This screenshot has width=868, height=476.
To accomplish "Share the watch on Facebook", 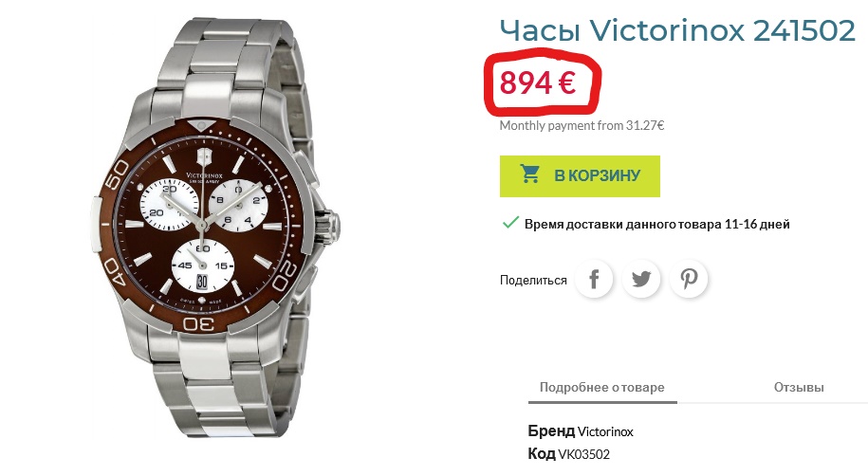I will pos(594,279).
